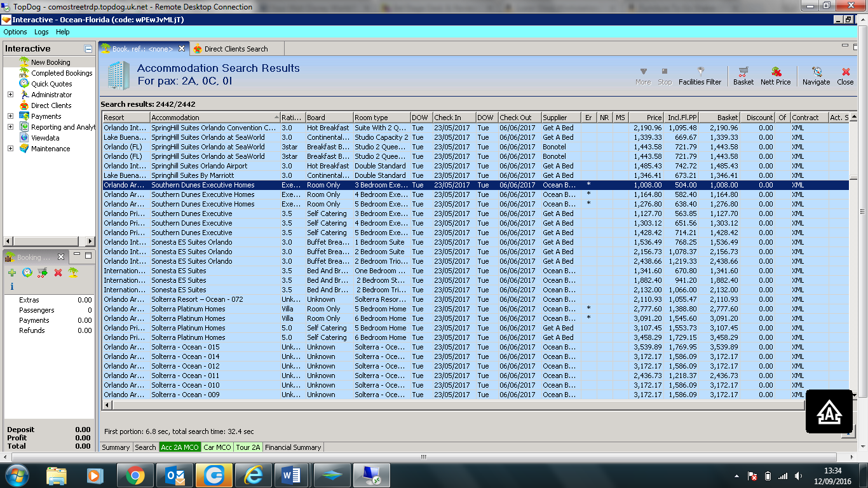Sort results by the Room type column header
Viewport: 868px width, 488px height.
pyautogui.click(x=381, y=118)
